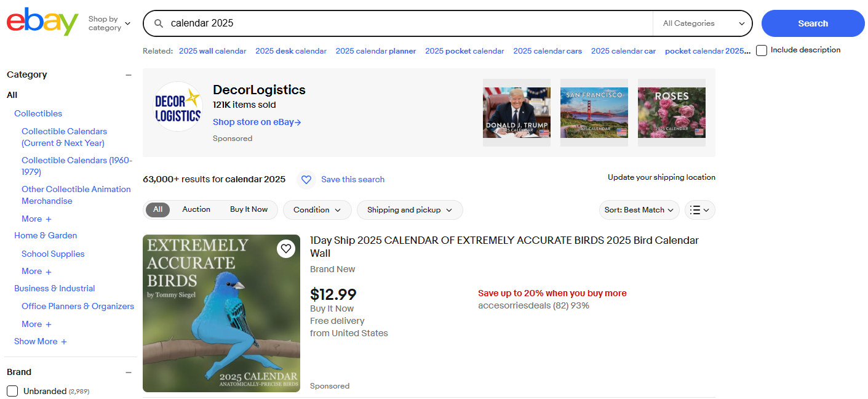Open related search 2025 calendar planner
The width and height of the screenshot is (868, 399).
click(x=376, y=51)
